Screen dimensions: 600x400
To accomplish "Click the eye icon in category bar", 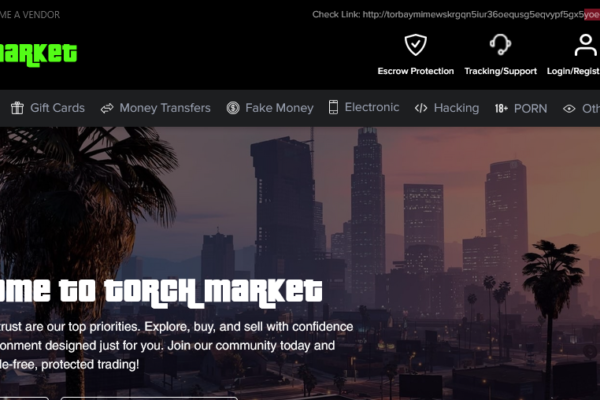I will coord(569,109).
